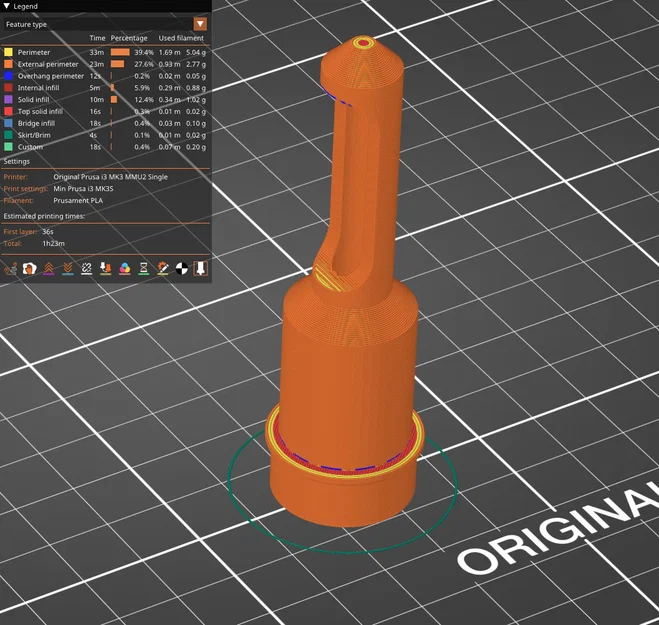Viewport: 659px width, 625px height.
Task: Toggle color changes visibility icon
Action: (x=125, y=268)
